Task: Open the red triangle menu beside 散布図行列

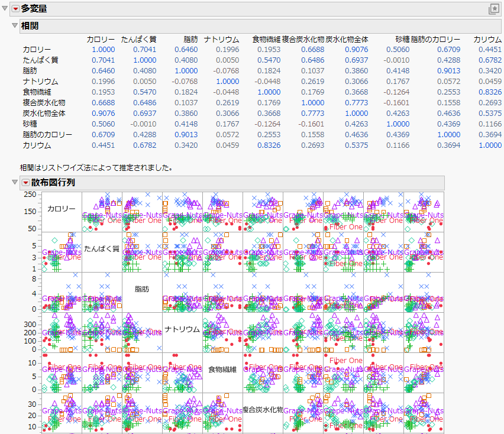Action: click(25, 183)
